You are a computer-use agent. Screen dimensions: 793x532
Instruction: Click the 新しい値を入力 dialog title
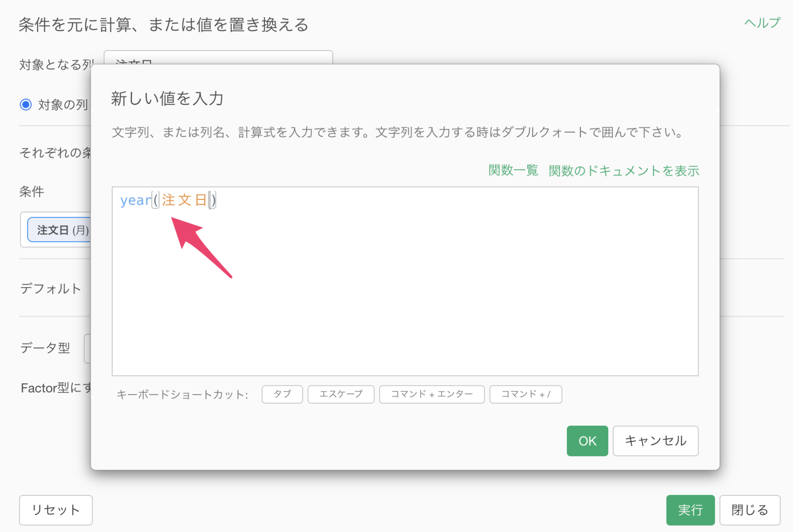(x=167, y=98)
